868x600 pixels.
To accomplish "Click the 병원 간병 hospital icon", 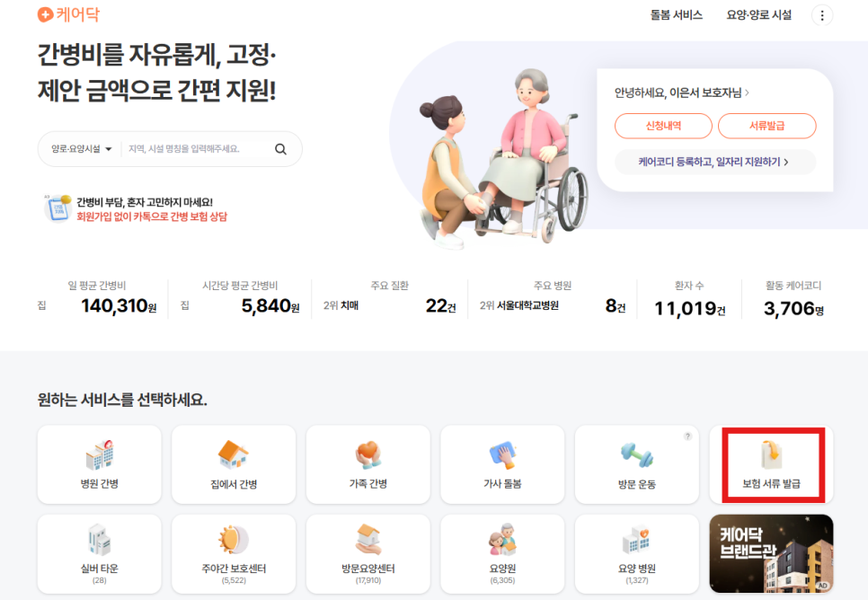I will [99, 455].
